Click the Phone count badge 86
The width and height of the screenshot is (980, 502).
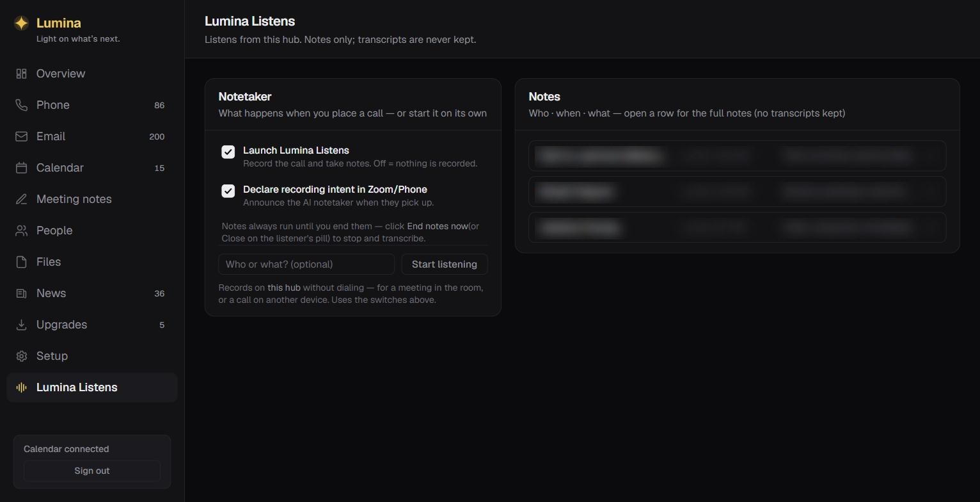pos(159,105)
